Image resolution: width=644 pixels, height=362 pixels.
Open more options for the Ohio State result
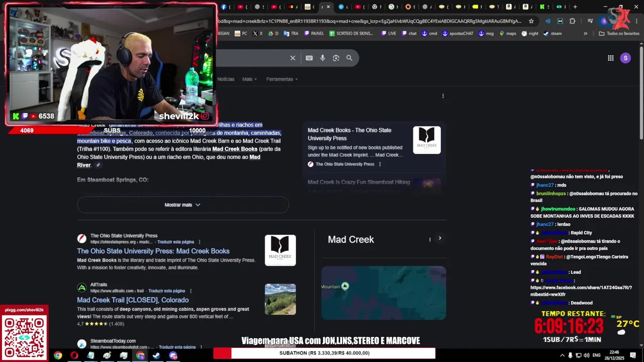click(x=199, y=242)
